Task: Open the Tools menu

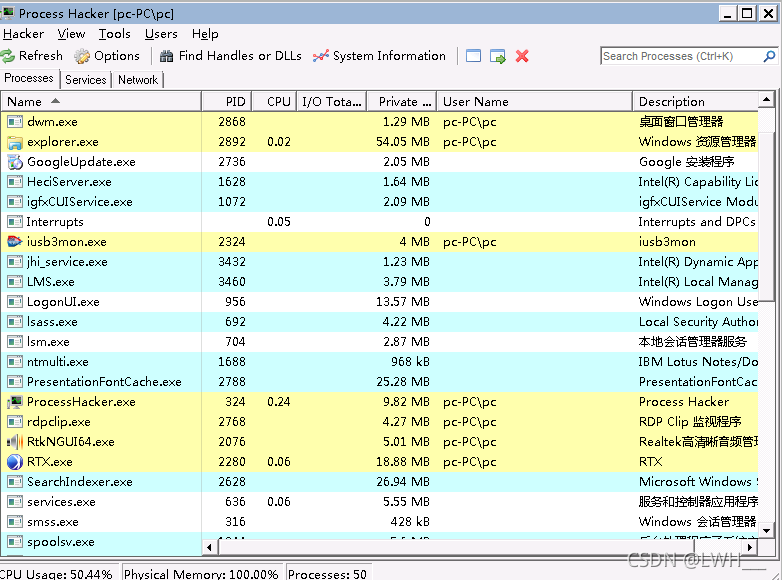Action: click(114, 34)
